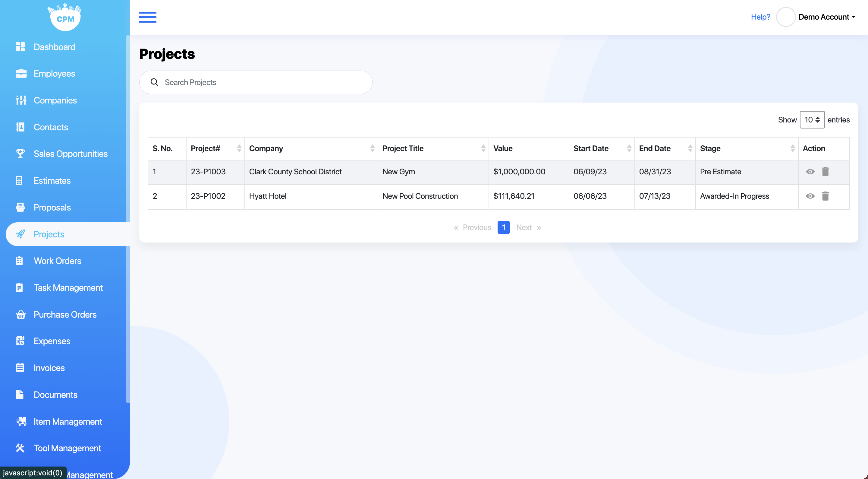
Task: Navigate to Invoices in the sidebar
Action: [49, 368]
